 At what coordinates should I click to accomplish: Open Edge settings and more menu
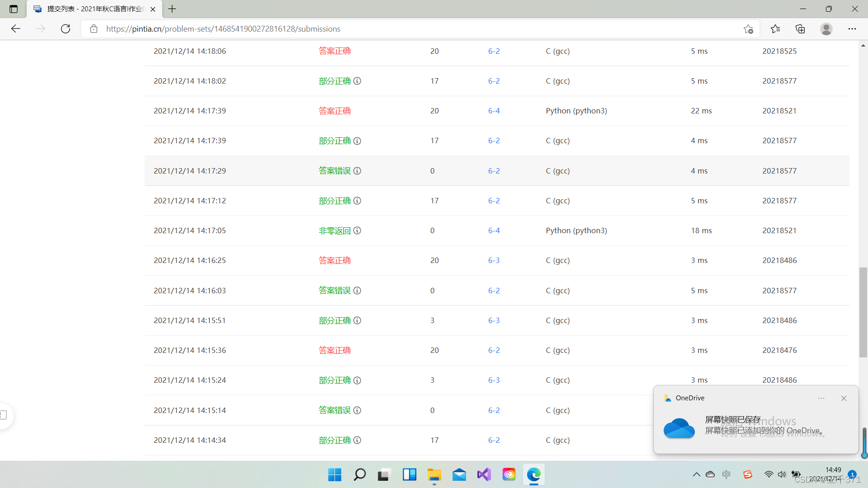[852, 29]
